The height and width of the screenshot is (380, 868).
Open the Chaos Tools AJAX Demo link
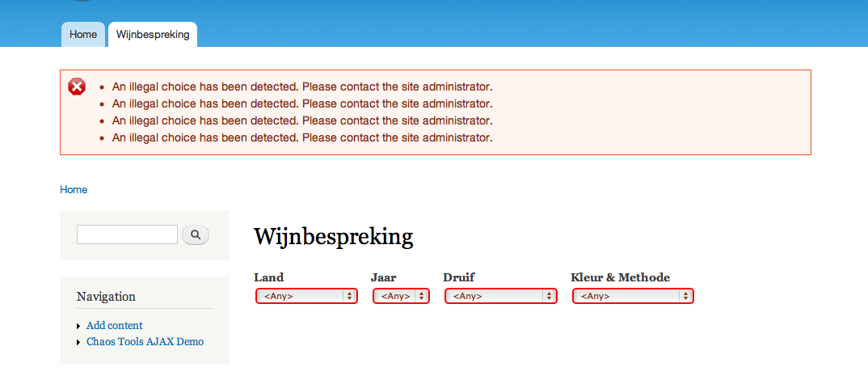tap(145, 342)
